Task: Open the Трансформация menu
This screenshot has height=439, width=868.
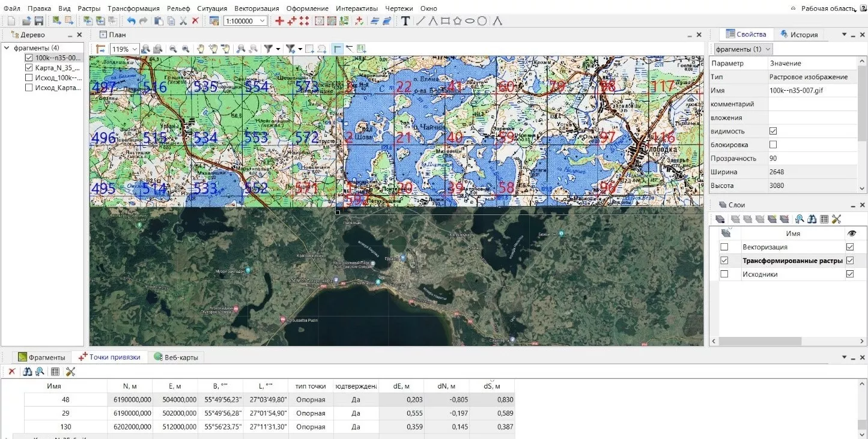Action: (x=133, y=8)
